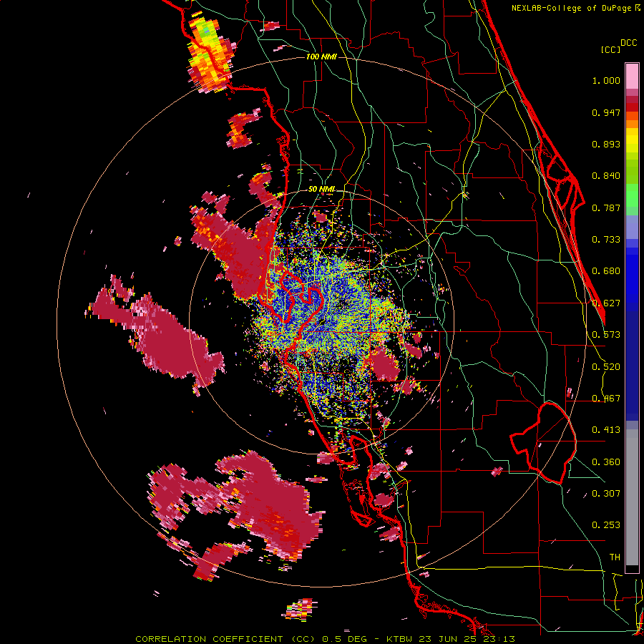Click the 0.947 legend value
The image size is (644, 644).
606,112
